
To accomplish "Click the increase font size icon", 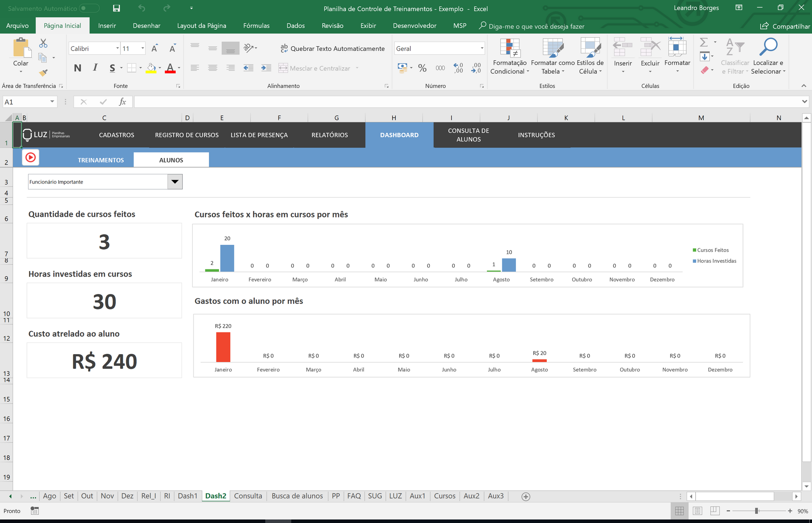I will 155,48.
